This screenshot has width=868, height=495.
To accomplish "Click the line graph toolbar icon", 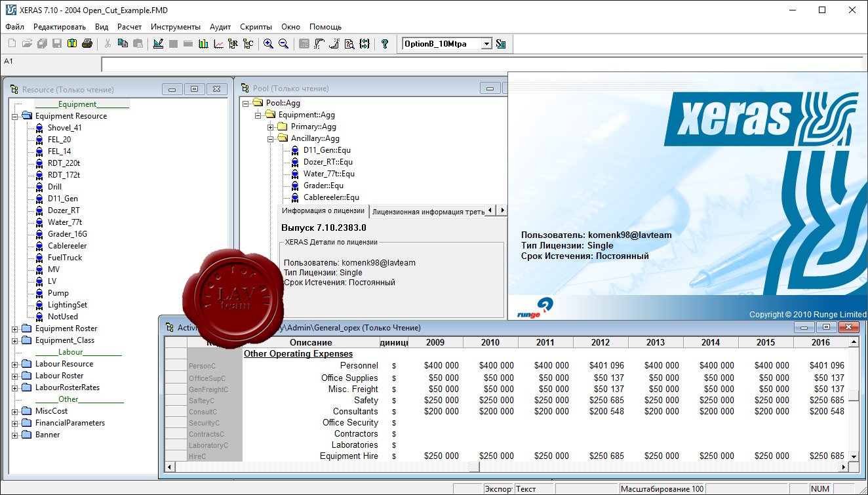I will click(218, 44).
